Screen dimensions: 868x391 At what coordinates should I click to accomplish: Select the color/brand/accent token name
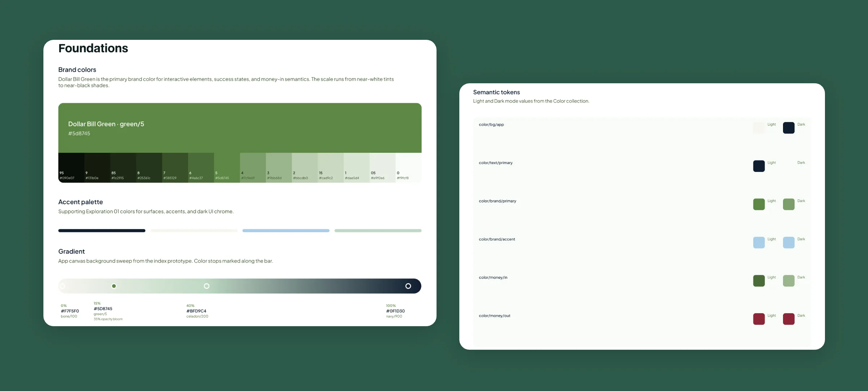point(497,239)
